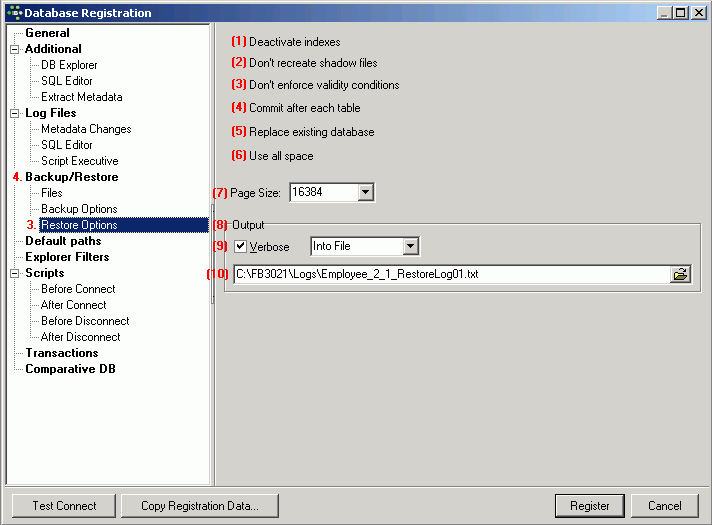Viewport: 712px width, 525px height.
Task: Select the Script Executive item
Action: [80, 161]
